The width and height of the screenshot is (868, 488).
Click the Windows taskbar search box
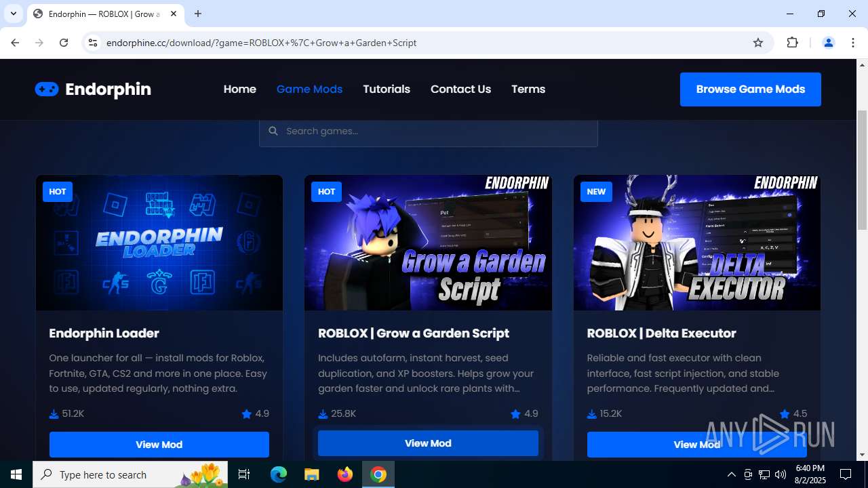point(130,474)
